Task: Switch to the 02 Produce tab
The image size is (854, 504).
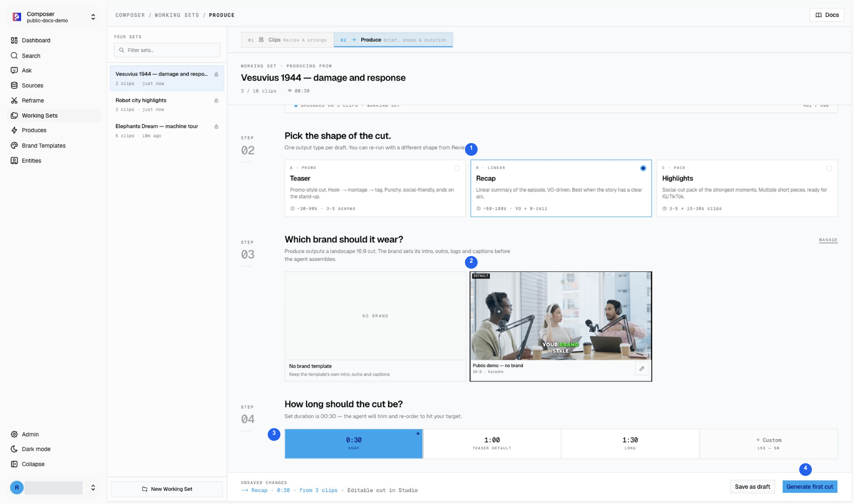Action: point(393,40)
